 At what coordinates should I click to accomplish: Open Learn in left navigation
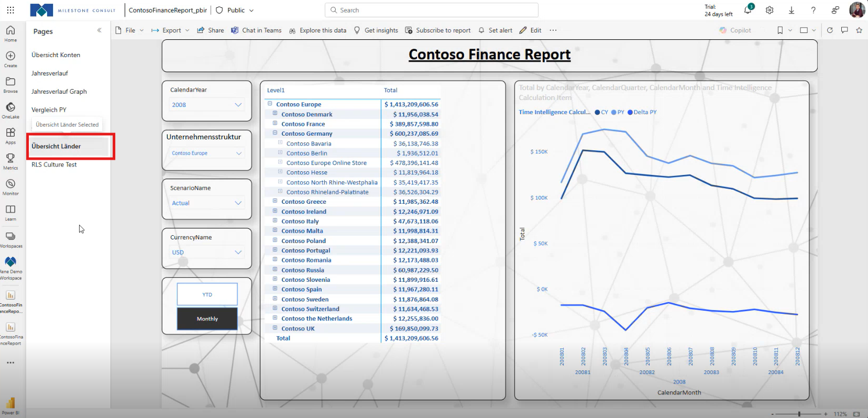(10, 213)
